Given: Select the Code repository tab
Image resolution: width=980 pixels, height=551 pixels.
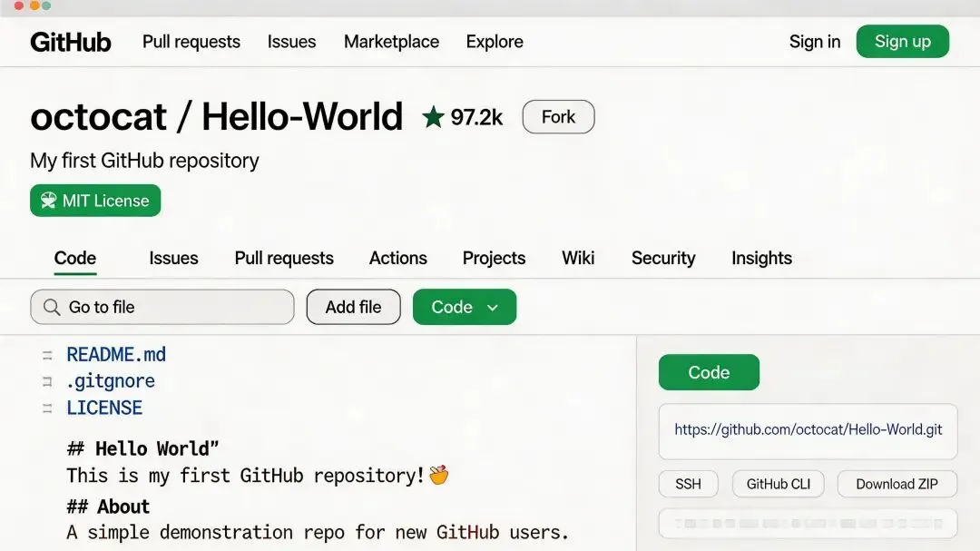Looking at the screenshot, I should [75, 259].
